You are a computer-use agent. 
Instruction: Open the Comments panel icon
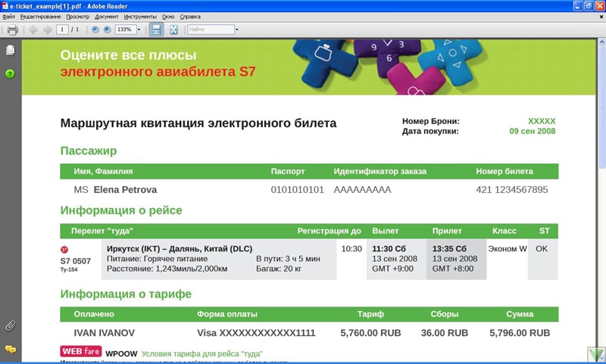click(x=11, y=350)
